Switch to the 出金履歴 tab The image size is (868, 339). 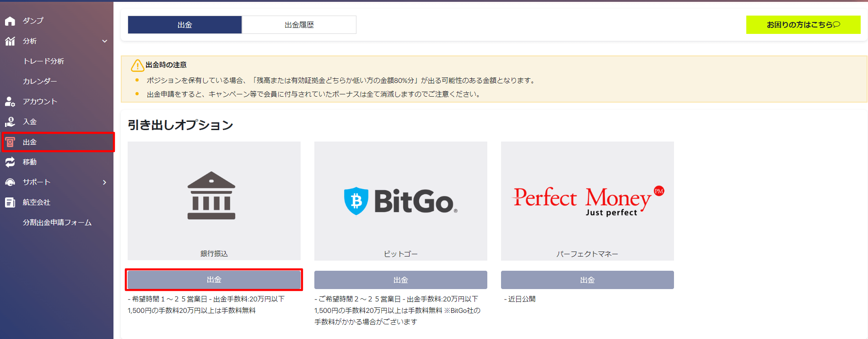[x=299, y=25]
